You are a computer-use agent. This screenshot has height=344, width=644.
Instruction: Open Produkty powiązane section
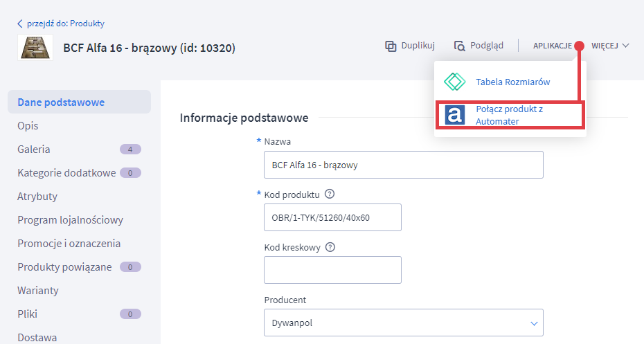[x=64, y=267]
